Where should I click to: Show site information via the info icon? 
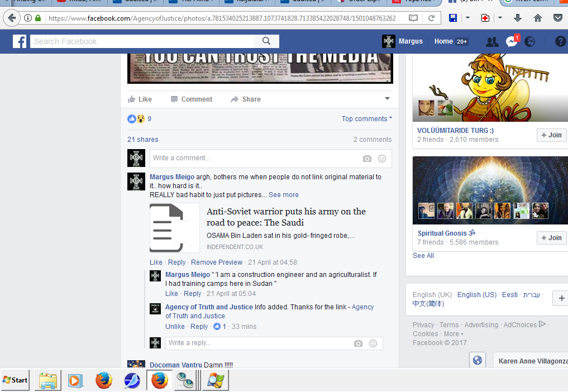pos(28,18)
